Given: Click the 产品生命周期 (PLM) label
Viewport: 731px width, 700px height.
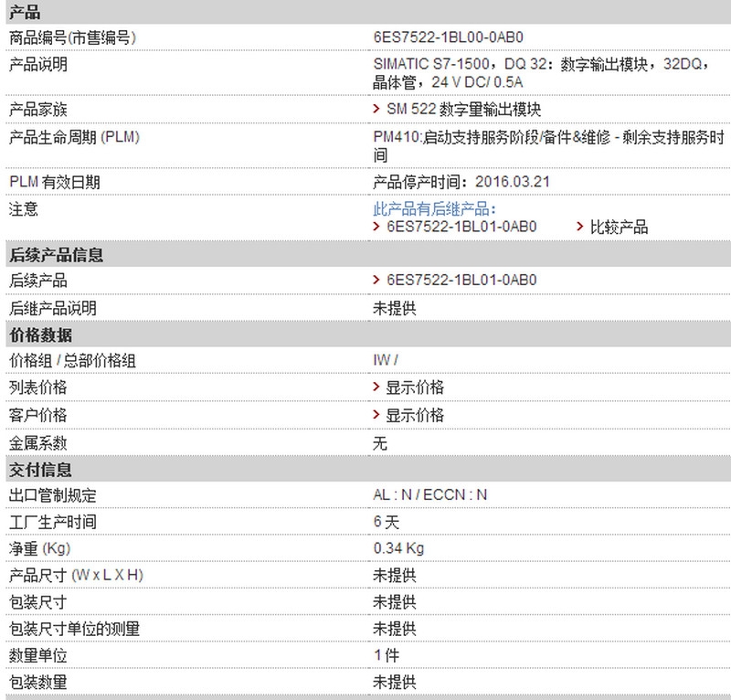Looking at the screenshot, I should 74,138.
